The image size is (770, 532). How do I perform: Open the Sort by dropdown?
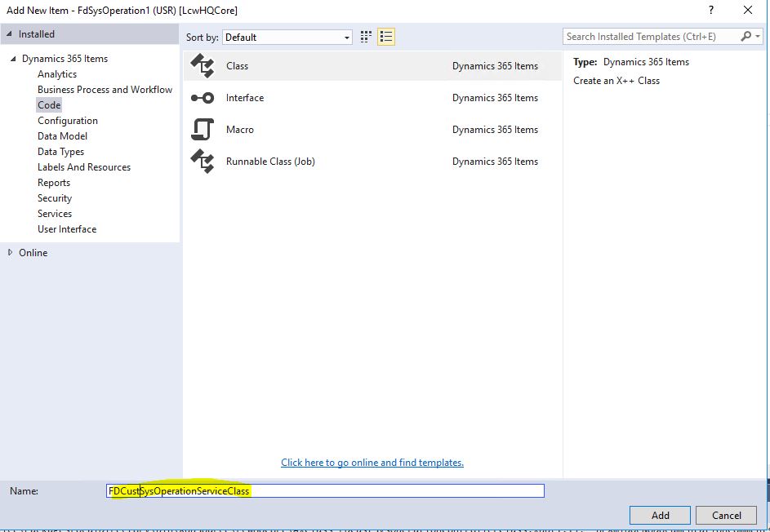click(x=287, y=38)
